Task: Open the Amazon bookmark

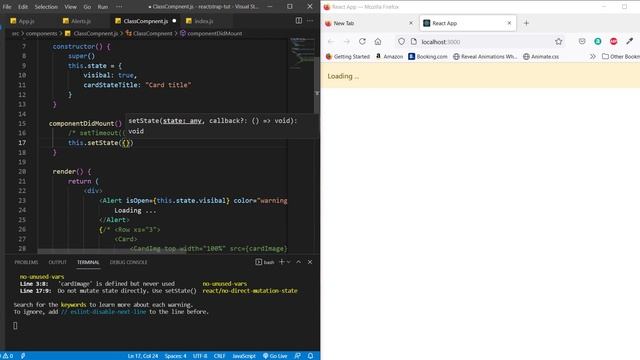Action: (389, 57)
